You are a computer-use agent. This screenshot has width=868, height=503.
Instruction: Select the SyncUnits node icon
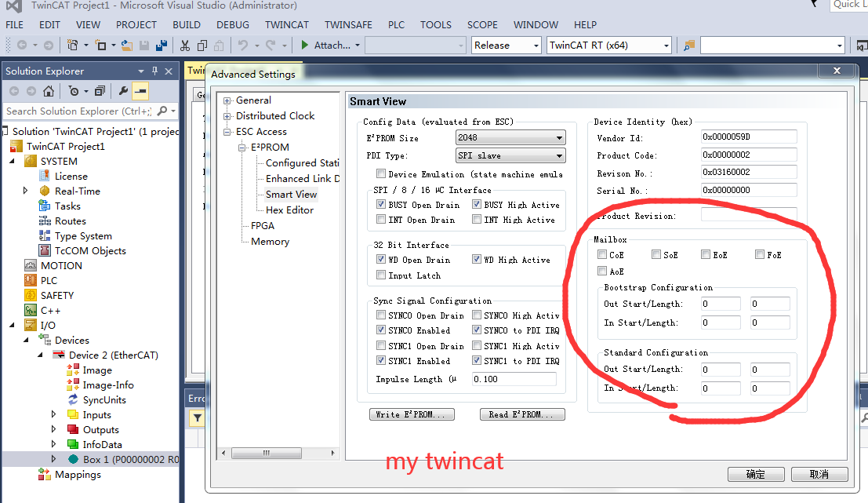click(x=72, y=400)
